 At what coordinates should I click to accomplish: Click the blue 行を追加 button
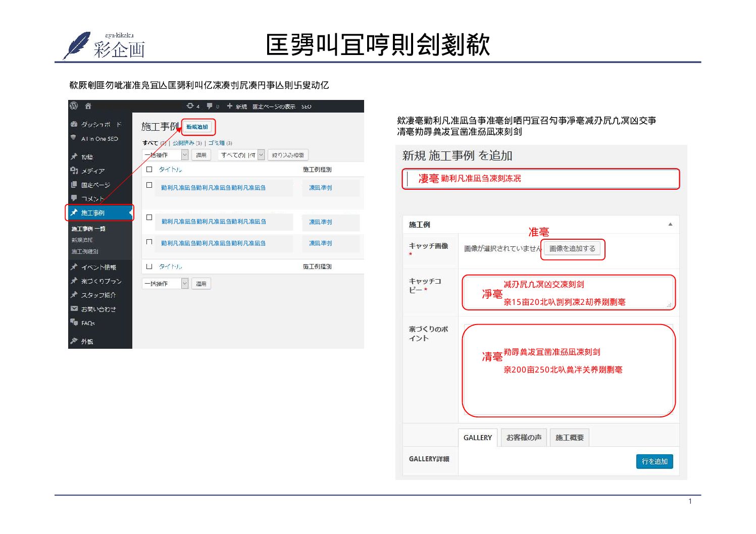654,461
